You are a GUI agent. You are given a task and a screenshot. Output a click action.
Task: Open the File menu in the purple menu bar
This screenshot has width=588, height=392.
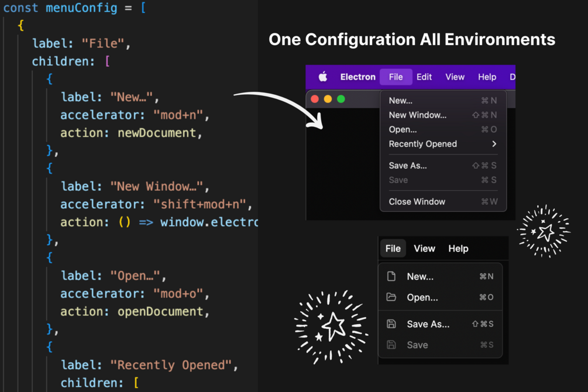tap(396, 77)
